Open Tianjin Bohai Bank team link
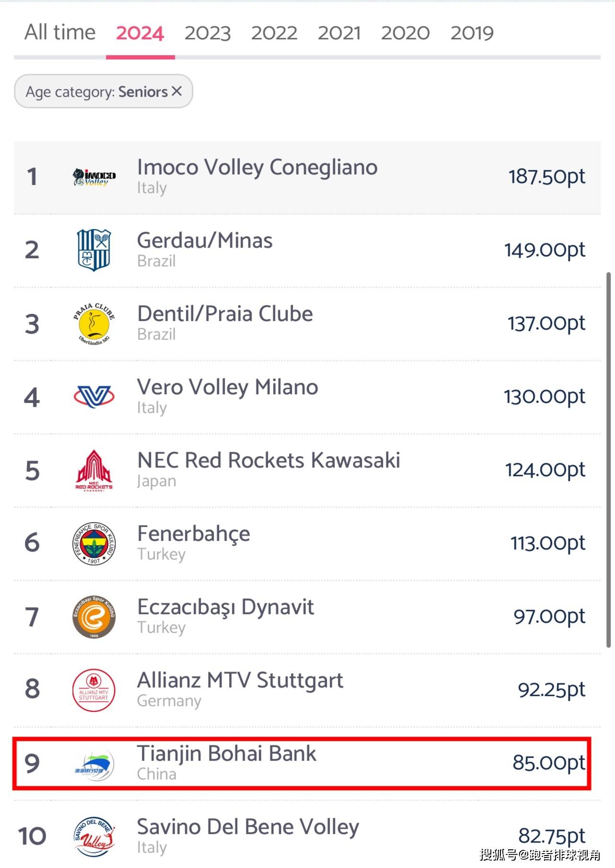The width and height of the screenshot is (615, 868). [x=227, y=754]
